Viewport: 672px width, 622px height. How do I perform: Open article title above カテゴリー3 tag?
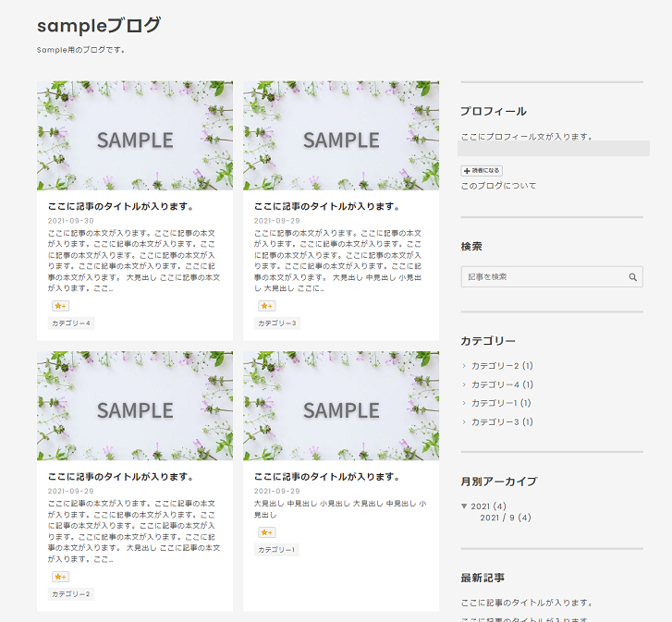click(326, 206)
